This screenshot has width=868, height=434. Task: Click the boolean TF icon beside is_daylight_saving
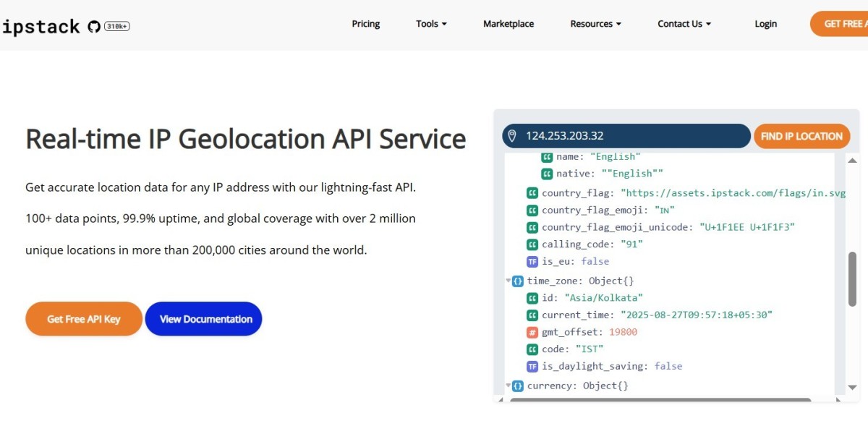tap(532, 366)
